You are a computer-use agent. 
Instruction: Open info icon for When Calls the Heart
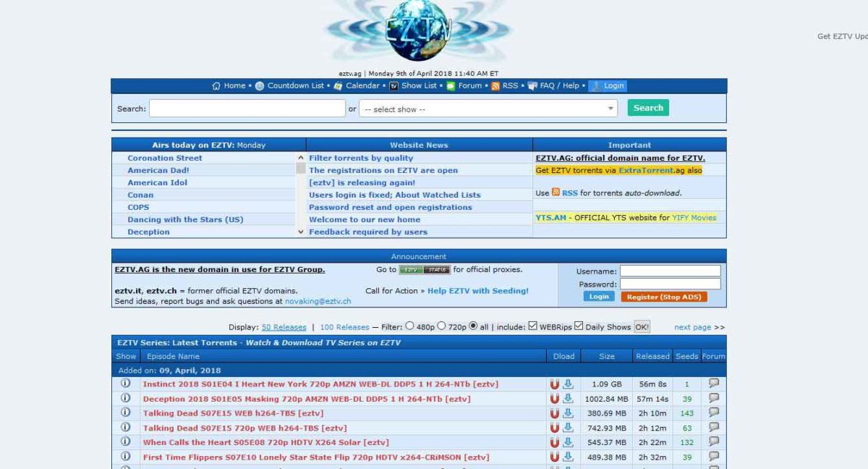pyautogui.click(x=126, y=441)
